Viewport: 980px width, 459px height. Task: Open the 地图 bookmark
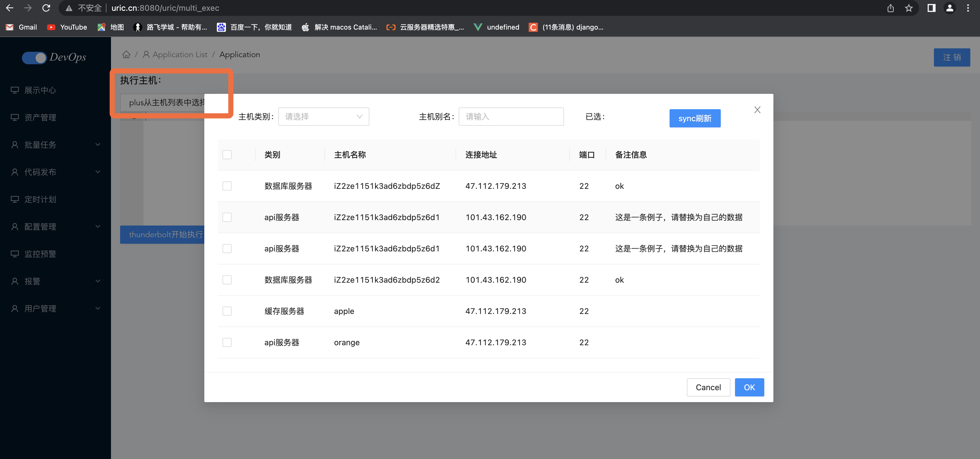tap(111, 27)
